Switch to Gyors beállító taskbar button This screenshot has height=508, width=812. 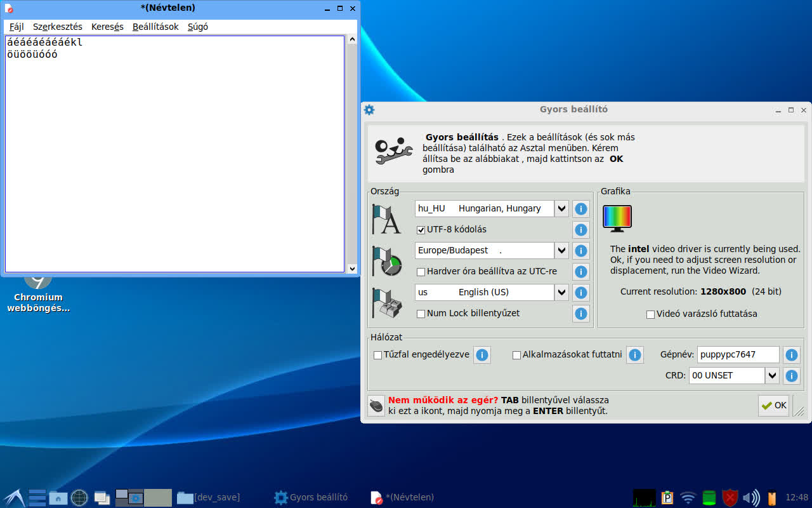coord(311,498)
